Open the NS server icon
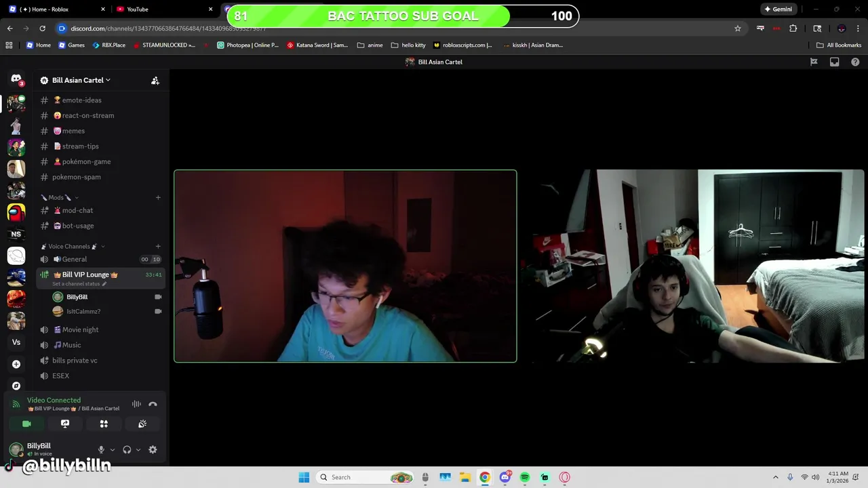The height and width of the screenshot is (488, 868). (16, 234)
